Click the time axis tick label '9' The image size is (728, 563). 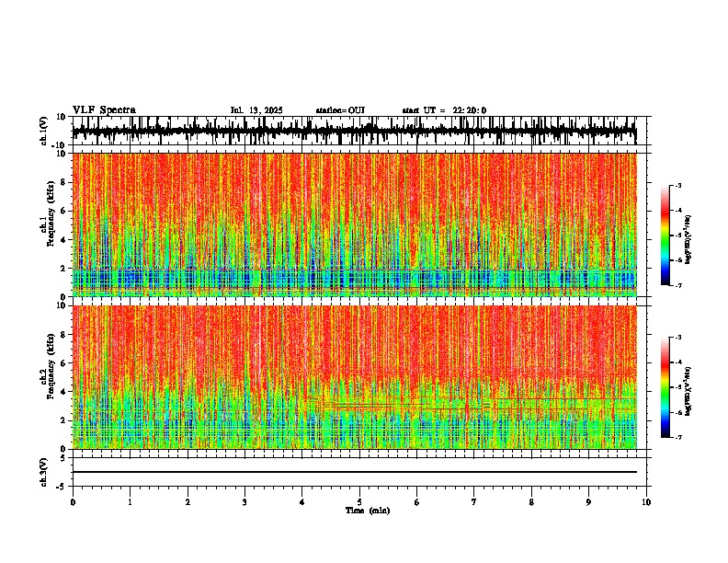pyautogui.click(x=588, y=502)
